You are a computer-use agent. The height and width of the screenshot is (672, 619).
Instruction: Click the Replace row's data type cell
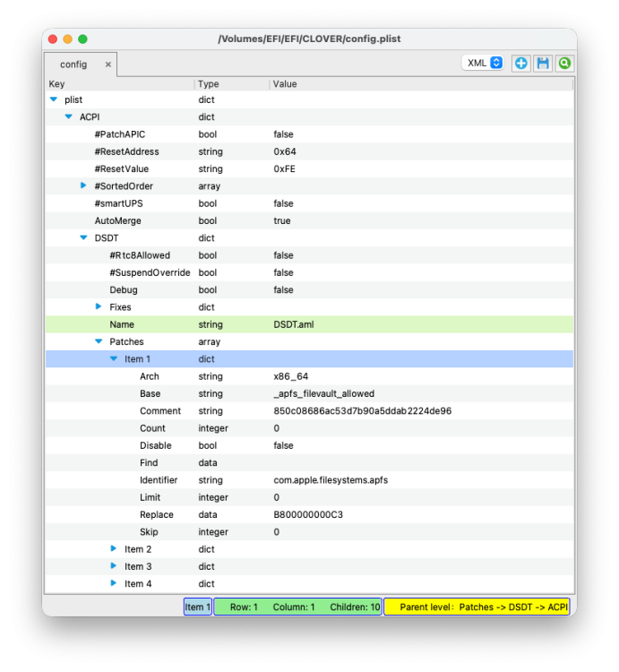208,514
